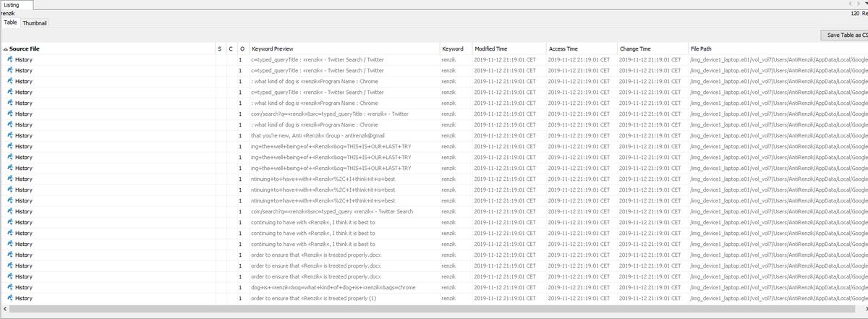Click the horizontal scrollbar at the bottom
This screenshot has width=868, height=319.
(x=434, y=310)
